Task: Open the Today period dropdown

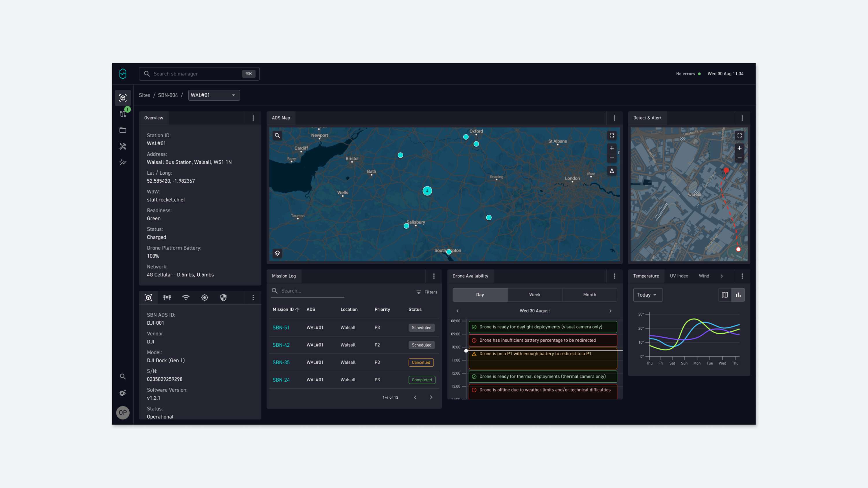Action: pyautogui.click(x=648, y=295)
